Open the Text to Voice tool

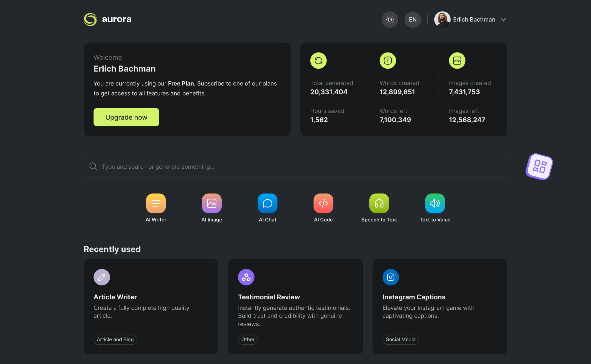(435, 203)
